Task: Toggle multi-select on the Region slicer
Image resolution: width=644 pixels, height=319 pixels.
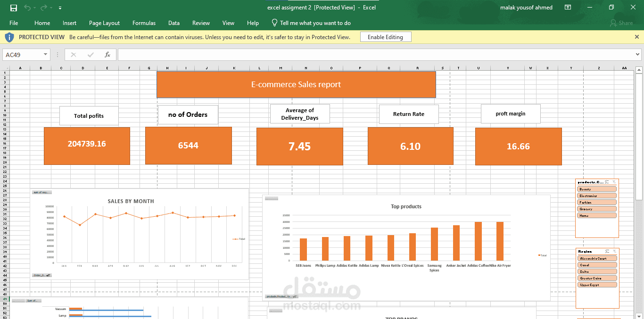Action: (x=607, y=252)
